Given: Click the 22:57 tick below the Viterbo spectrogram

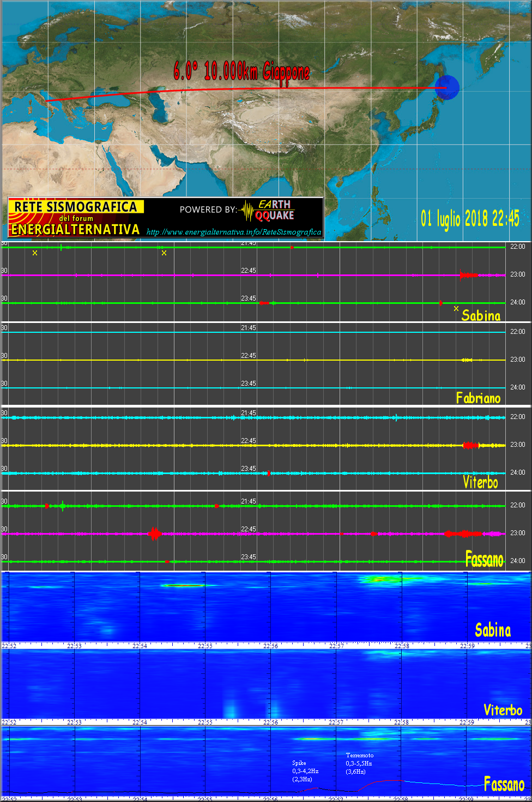Looking at the screenshot, I should point(336,722).
